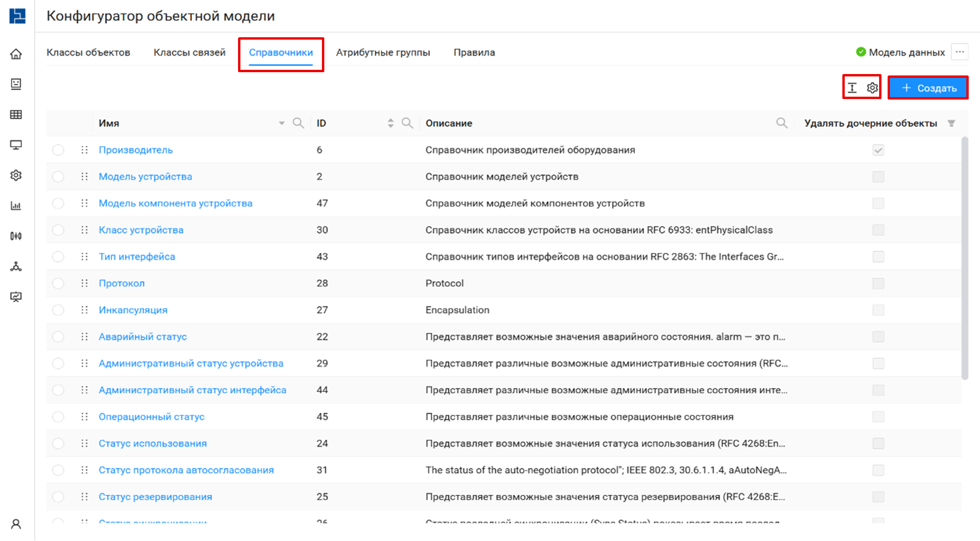This screenshot has height=541, width=980.
Task: Switch to Классы объектов tab
Action: coord(88,52)
